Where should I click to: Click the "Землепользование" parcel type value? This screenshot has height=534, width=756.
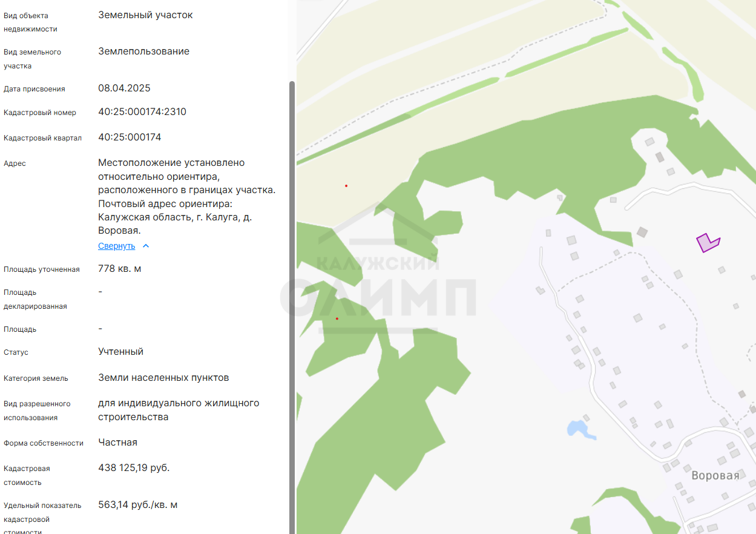pyautogui.click(x=143, y=51)
